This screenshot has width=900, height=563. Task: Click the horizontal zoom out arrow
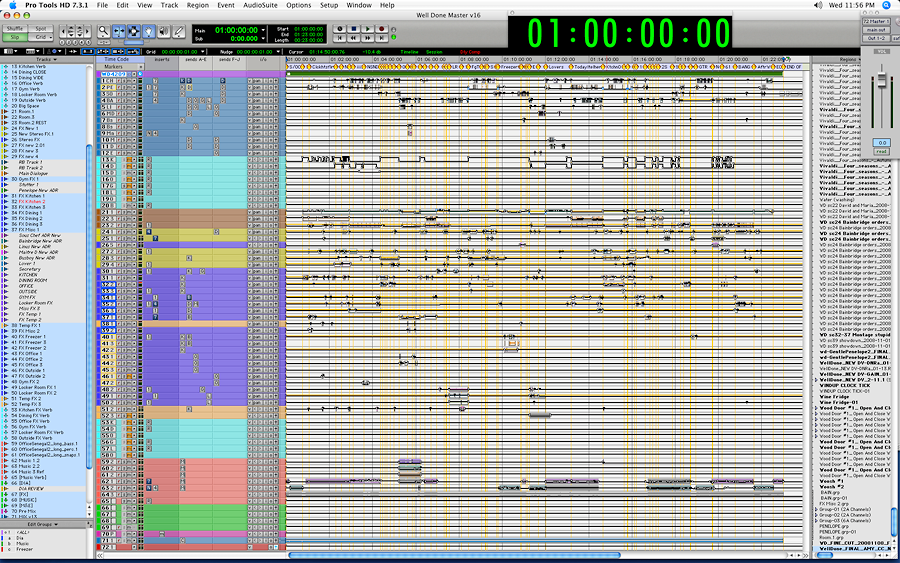(x=62, y=30)
